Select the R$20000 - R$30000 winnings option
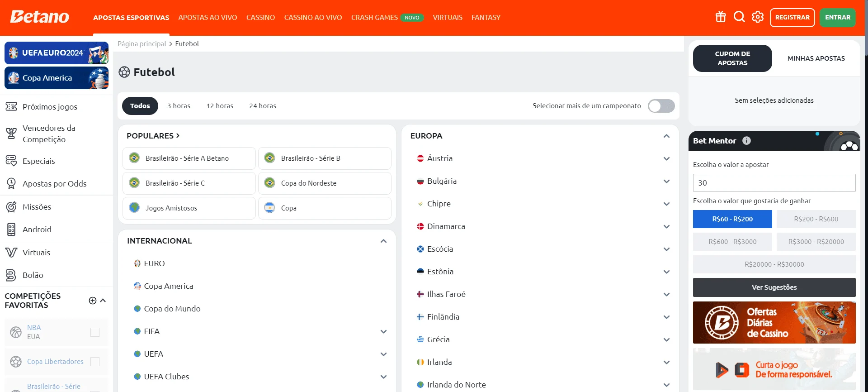This screenshot has height=392, width=868. pyautogui.click(x=774, y=264)
